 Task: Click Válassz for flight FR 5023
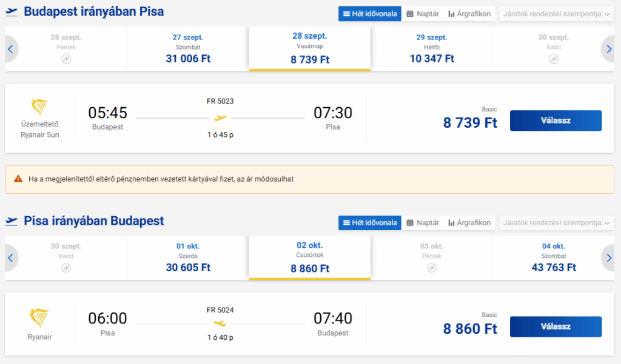click(556, 121)
